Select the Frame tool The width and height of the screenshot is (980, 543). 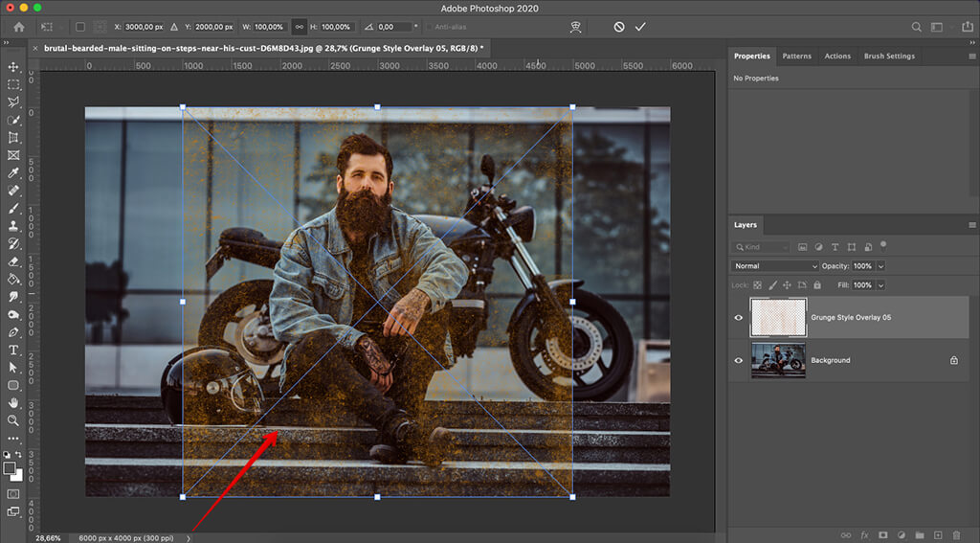pyautogui.click(x=13, y=155)
